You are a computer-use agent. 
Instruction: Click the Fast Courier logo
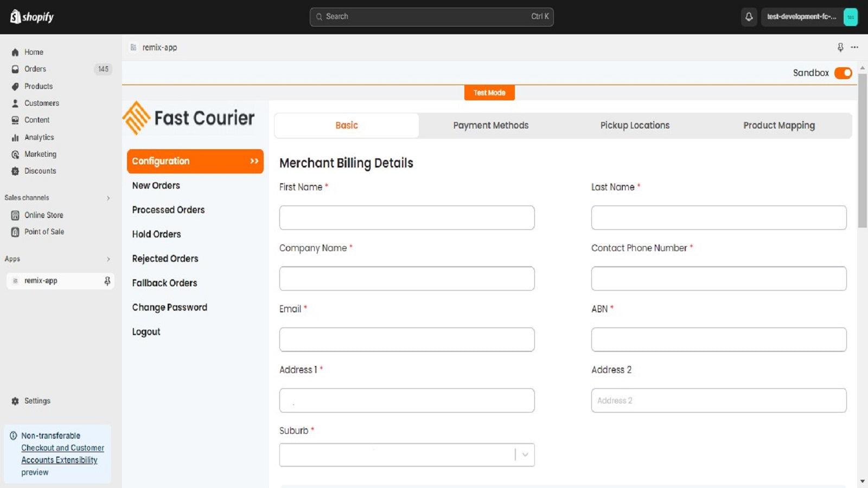tap(189, 117)
